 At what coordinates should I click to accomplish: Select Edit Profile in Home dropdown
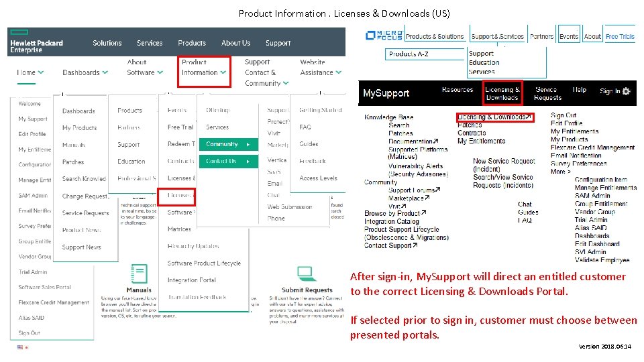[32, 134]
